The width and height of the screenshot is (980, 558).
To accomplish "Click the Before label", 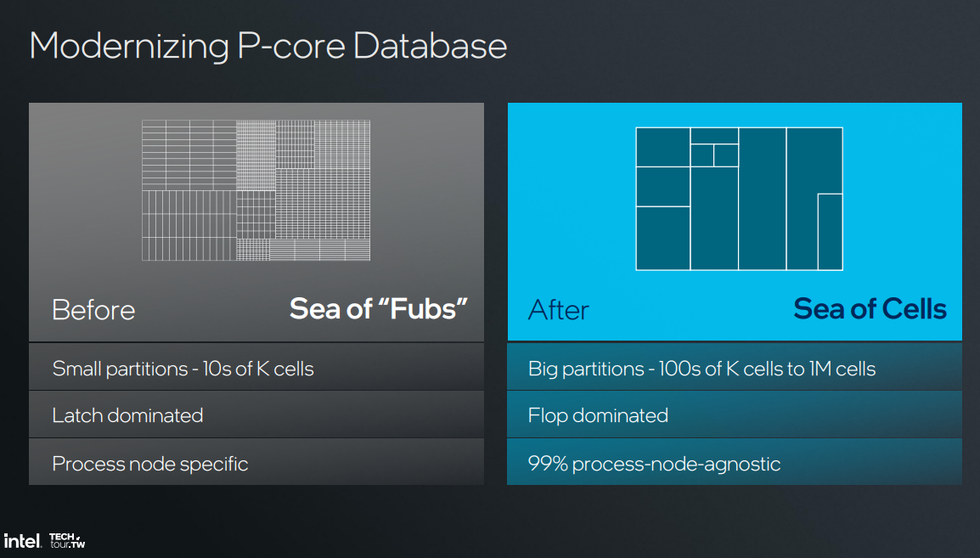I will 93,310.
